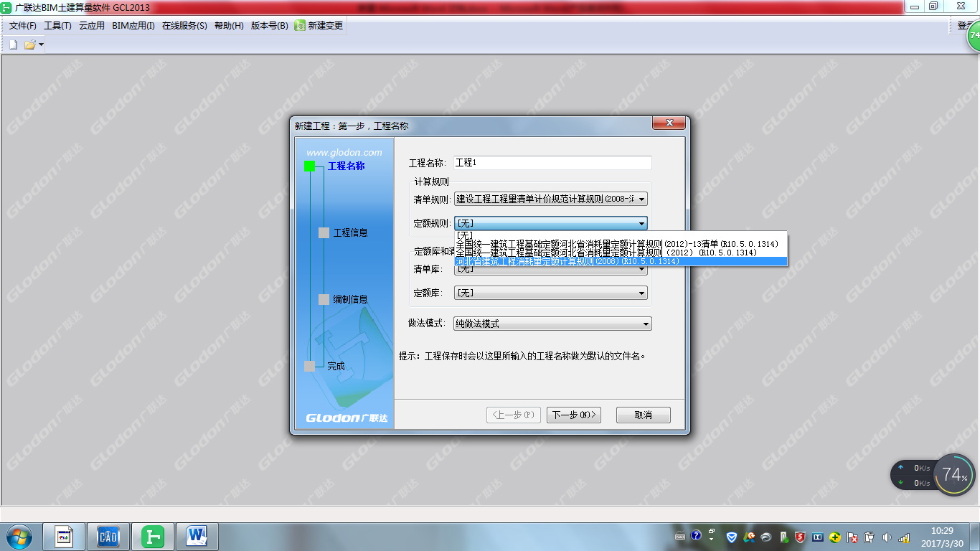Image resolution: width=980 pixels, height=551 pixels.
Task: Click the network signal tray icon
Action: click(x=904, y=537)
